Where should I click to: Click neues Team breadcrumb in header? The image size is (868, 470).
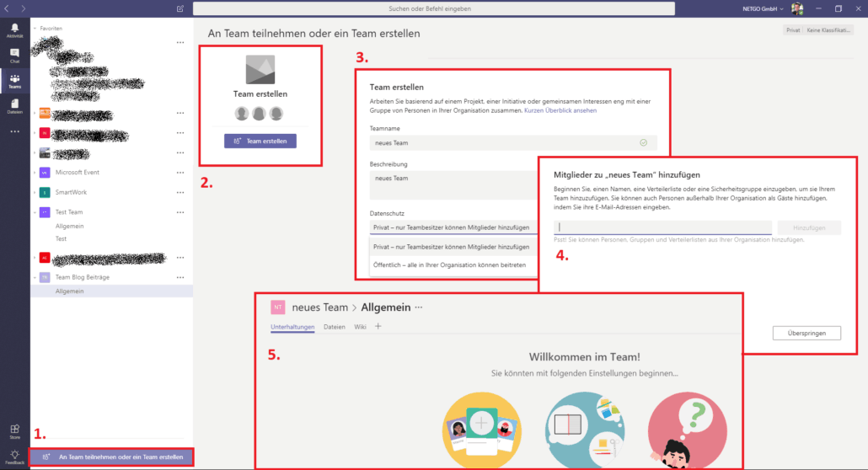320,307
